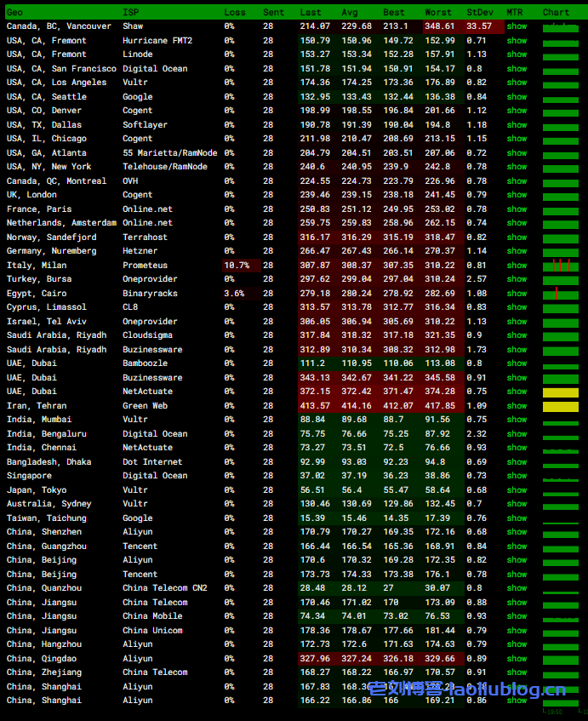Screen dimensions: 588x721
Task: Show MTR for UK, London Cogent
Action: click(517, 195)
